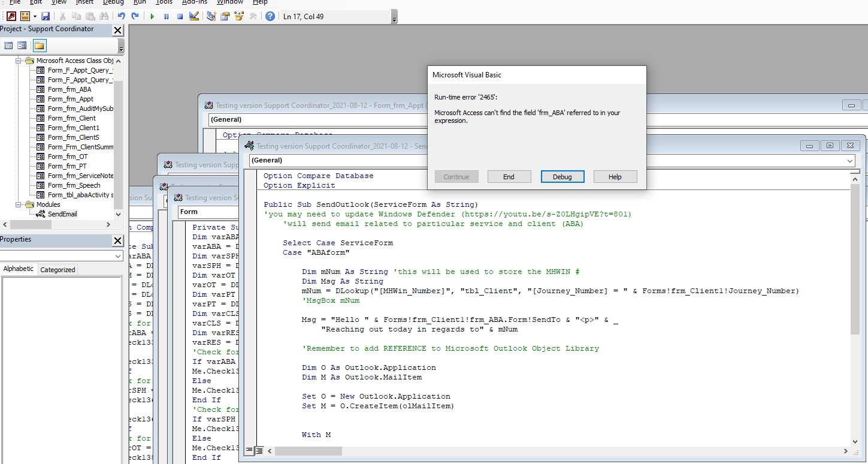Screen dimensions: 868x464
Task: Select Form_frm_ServiceNote in the project tree
Action: [80, 176]
